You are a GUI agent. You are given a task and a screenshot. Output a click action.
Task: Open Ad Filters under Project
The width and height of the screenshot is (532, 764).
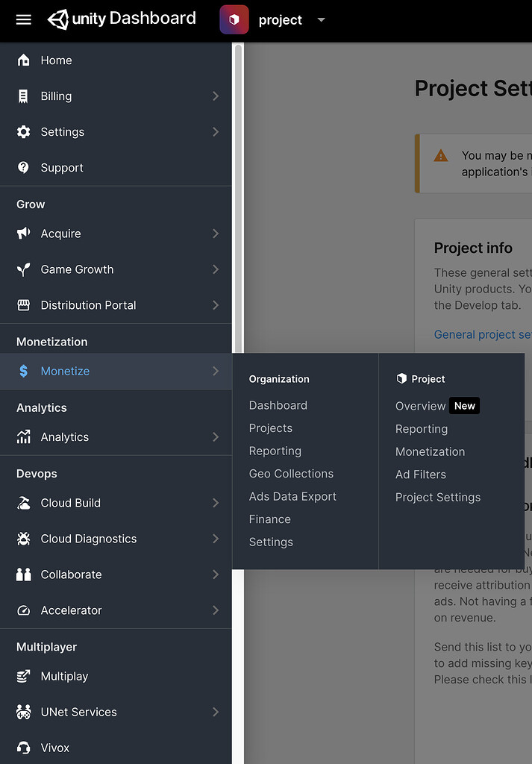419,474
